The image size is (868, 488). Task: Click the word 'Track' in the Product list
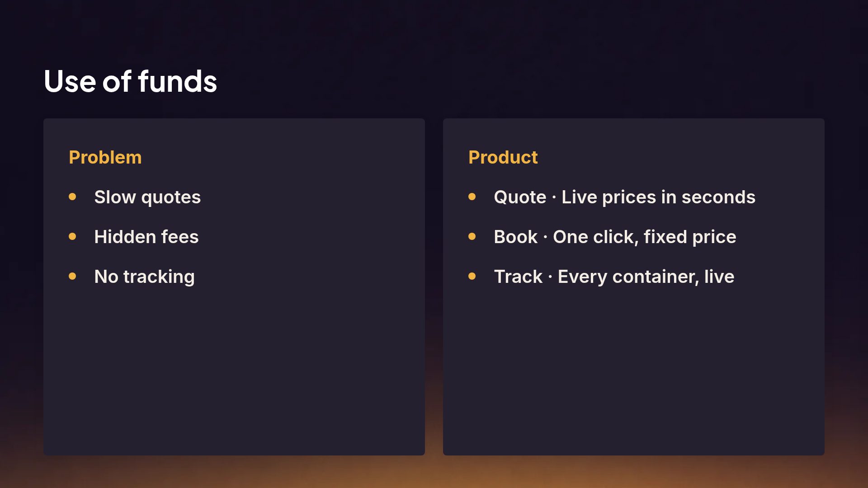click(x=518, y=277)
